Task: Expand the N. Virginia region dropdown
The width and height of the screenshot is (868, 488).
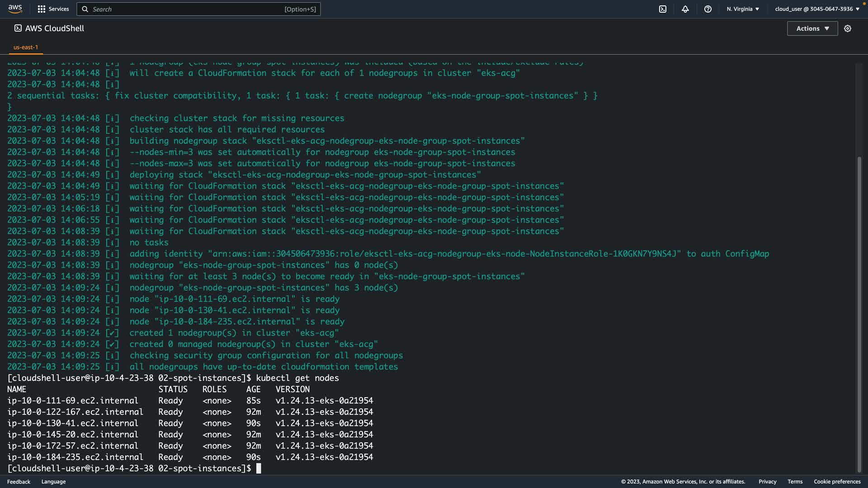Action: click(x=743, y=9)
